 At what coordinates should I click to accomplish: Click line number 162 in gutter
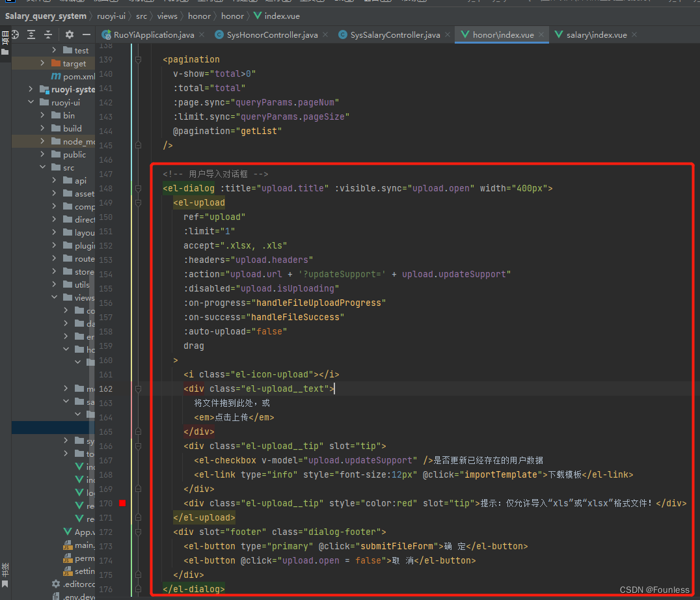click(x=106, y=389)
